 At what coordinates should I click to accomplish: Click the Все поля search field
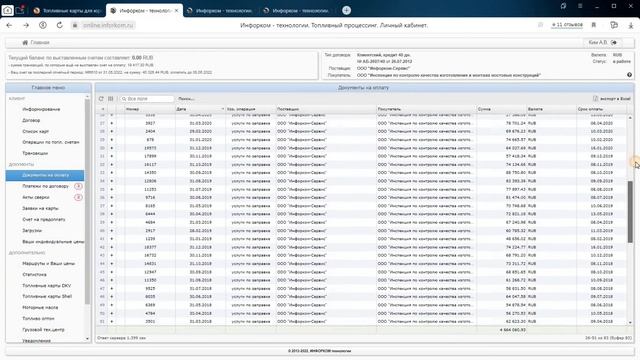click(x=147, y=99)
